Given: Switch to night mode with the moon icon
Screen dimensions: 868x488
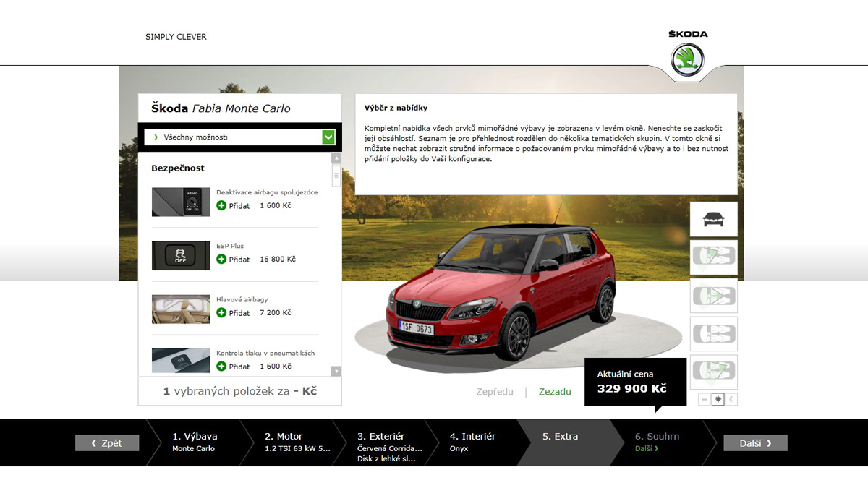Looking at the screenshot, I should [x=731, y=399].
